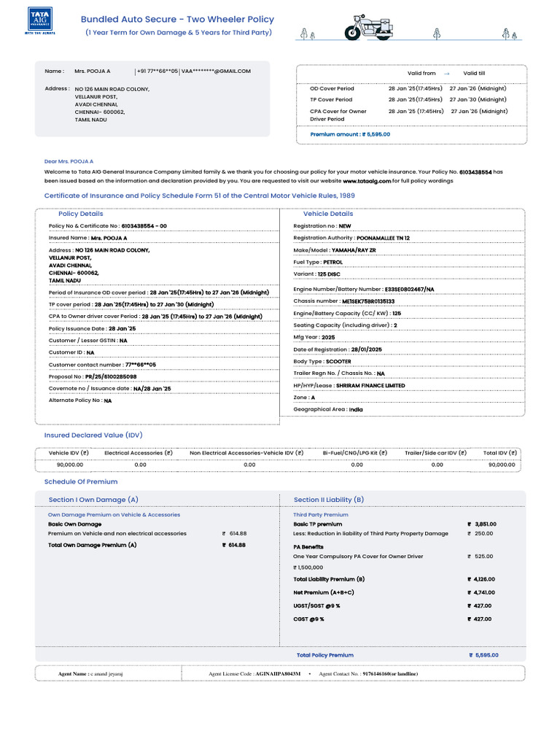Image resolution: width=560 pixels, height=747 pixels.
Task: Click 'Agent Name : c anand jeyaraj'
Action: click(90, 674)
